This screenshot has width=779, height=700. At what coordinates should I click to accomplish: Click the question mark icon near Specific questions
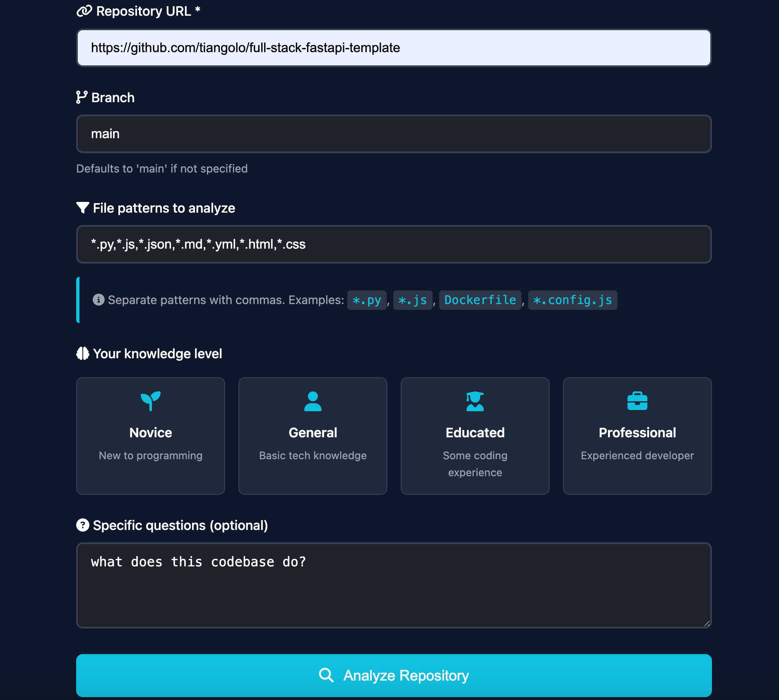(x=83, y=525)
